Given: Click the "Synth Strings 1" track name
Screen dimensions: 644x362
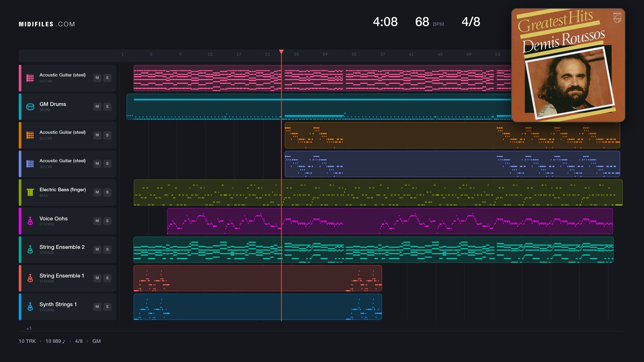Looking at the screenshot, I should click(x=58, y=305).
